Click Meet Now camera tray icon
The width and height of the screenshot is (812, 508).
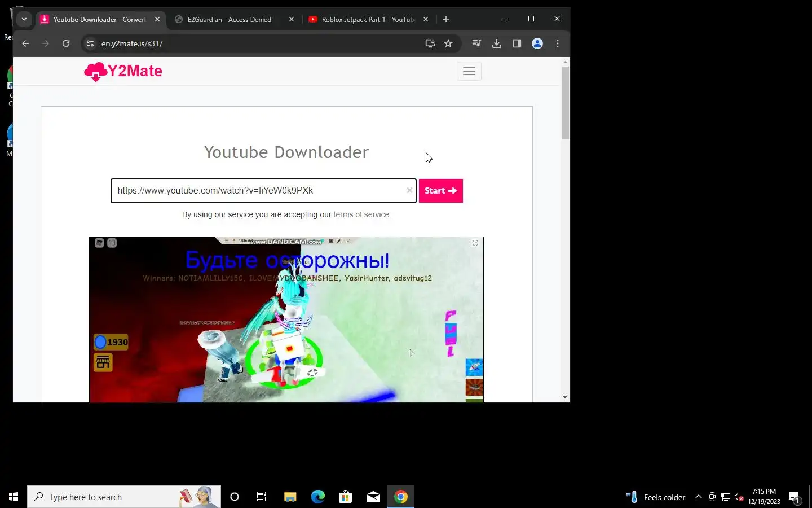click(712, 497)
